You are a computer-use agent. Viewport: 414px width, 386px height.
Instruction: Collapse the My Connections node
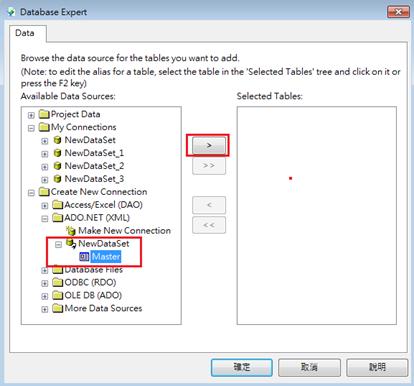31,128
